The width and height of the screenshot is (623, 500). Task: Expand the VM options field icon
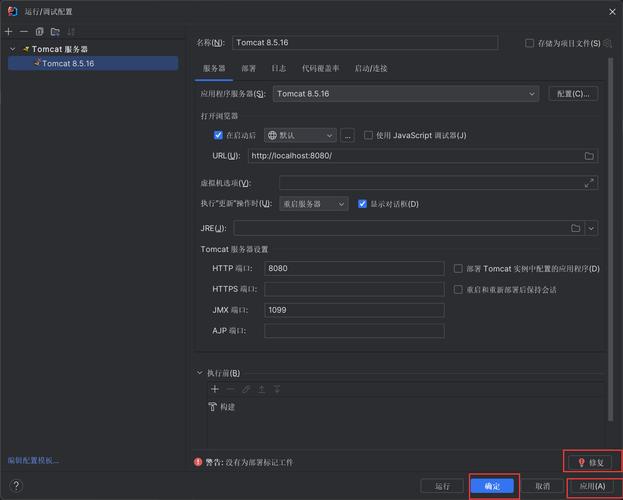point(589,183)
